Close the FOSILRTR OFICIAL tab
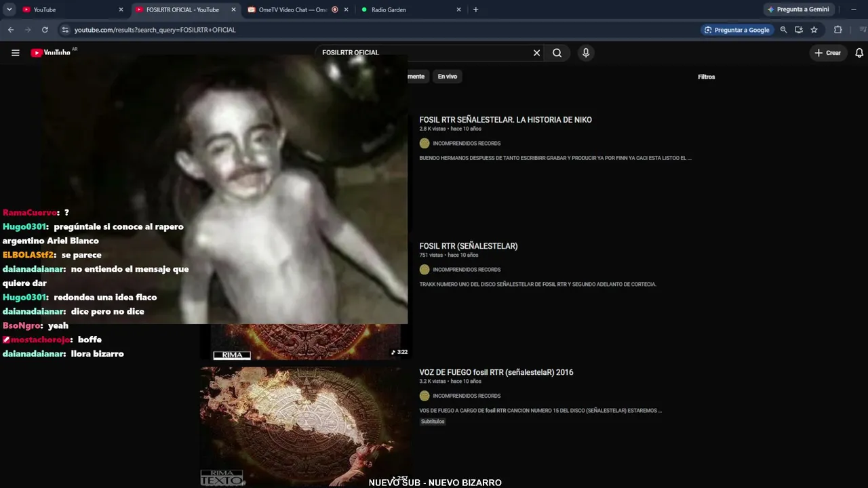Image resolution: width=868 pixels, height=488 pixels. pyautogui.click(x=233, y=9)
